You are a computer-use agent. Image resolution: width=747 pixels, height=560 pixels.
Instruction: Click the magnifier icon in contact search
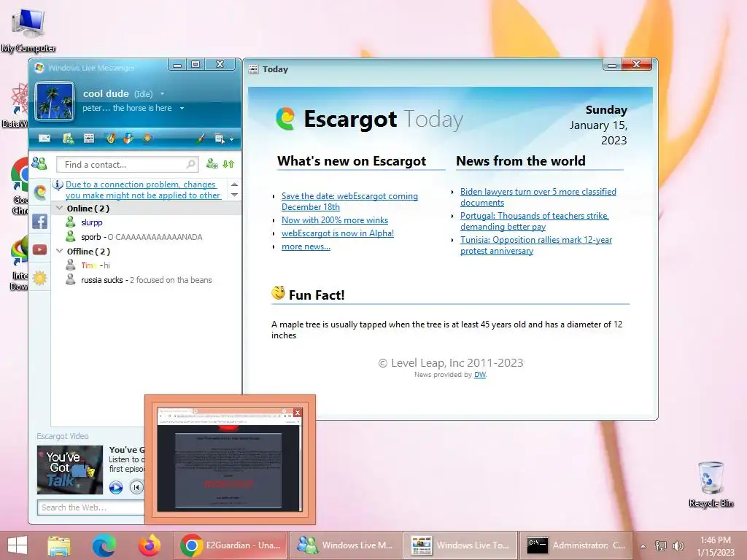click(190, 164)
